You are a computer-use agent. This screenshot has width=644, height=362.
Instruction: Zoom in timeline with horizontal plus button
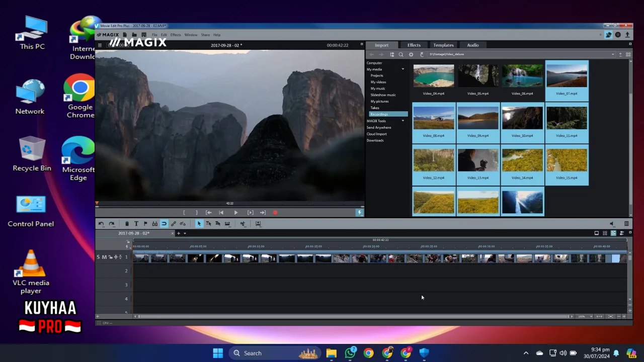[624, 316]
